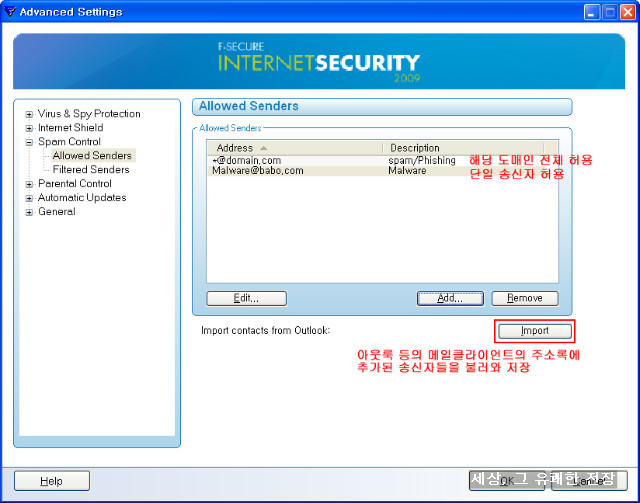Select General tree item

tap(57, 211)
